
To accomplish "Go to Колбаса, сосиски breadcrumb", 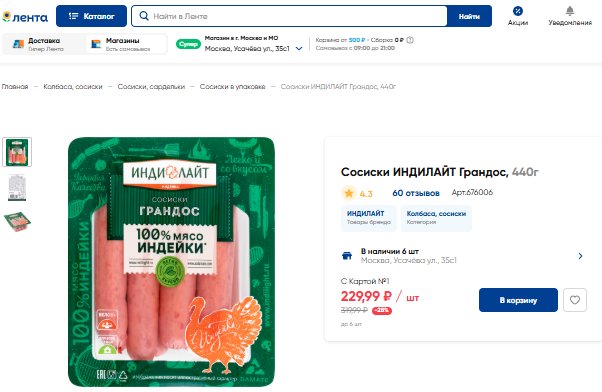I will click(73, 87).
